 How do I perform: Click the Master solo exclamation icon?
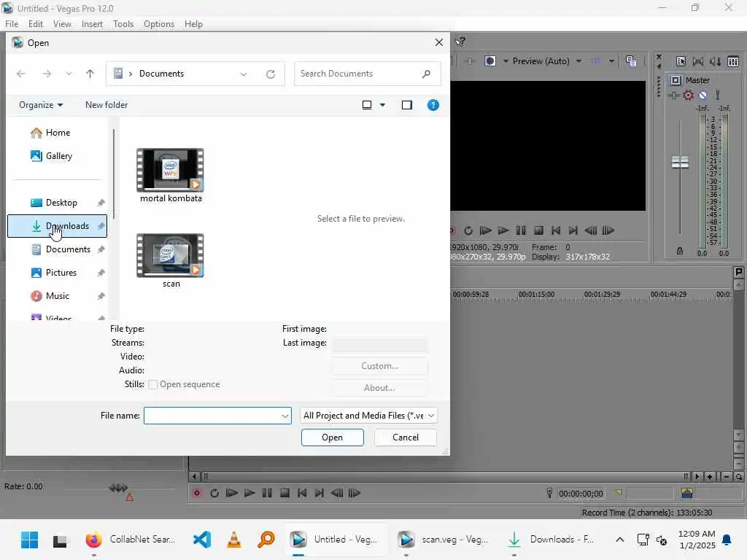(717, 95)
